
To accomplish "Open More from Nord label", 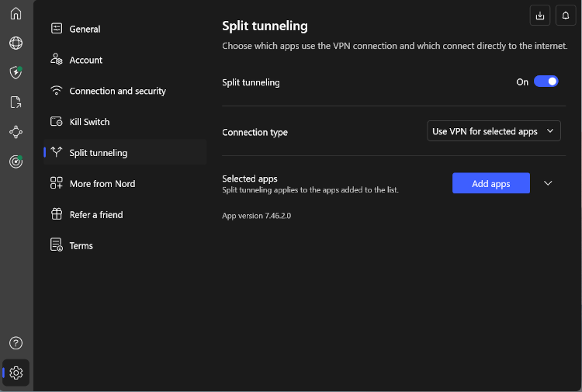I will (x=102, y=184).
